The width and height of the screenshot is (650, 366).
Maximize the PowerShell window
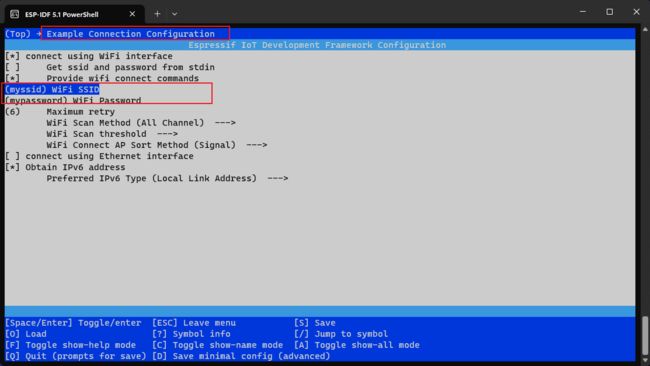(609, 12)
